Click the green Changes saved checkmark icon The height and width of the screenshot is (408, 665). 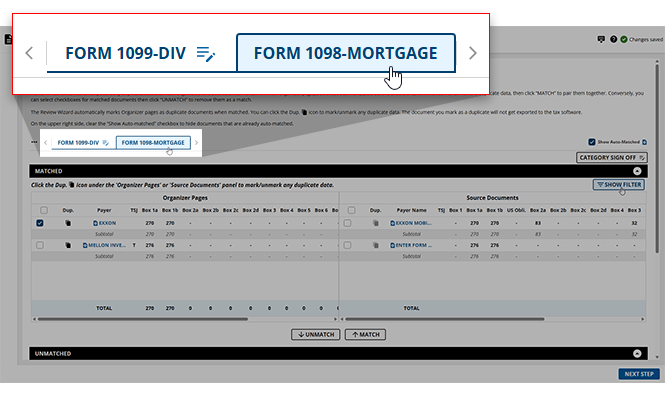click(x=624, y=39)
